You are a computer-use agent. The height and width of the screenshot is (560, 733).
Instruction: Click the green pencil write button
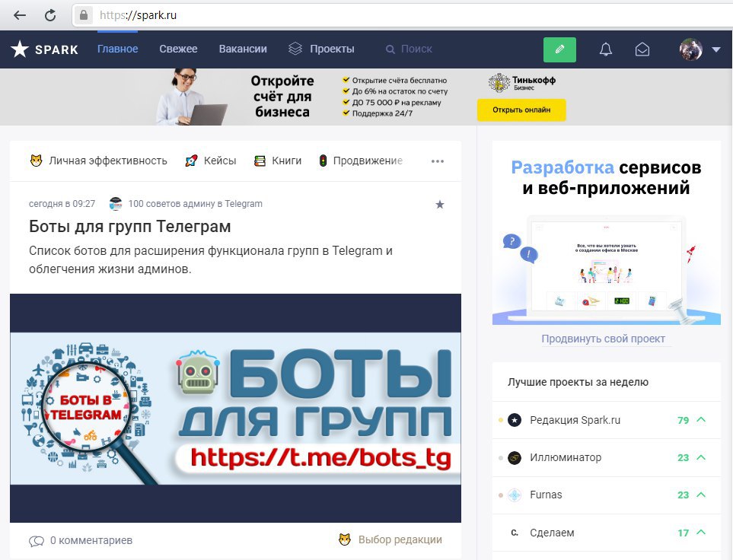click(559, 49)
